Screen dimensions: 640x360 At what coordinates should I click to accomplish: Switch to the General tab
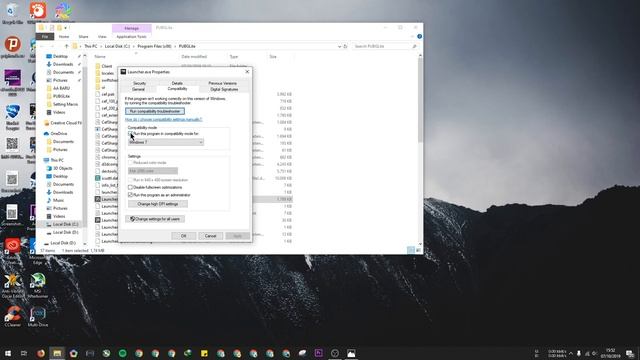click(138, 89)
